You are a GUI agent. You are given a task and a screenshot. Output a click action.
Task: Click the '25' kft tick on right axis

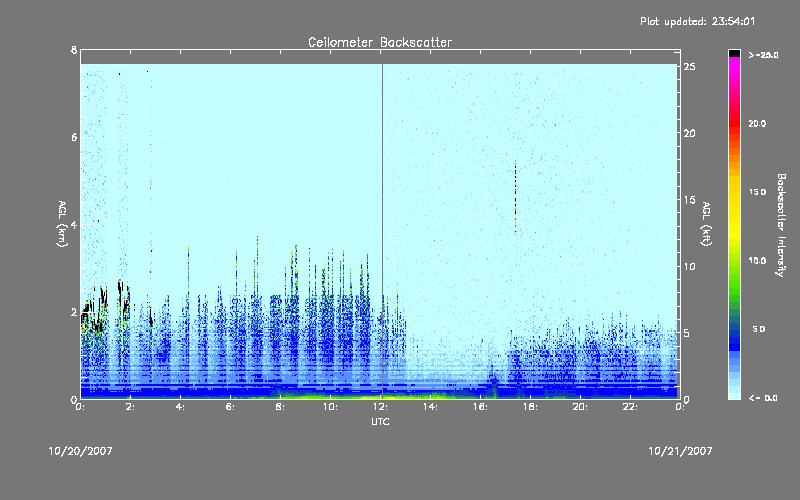point(690,67)
